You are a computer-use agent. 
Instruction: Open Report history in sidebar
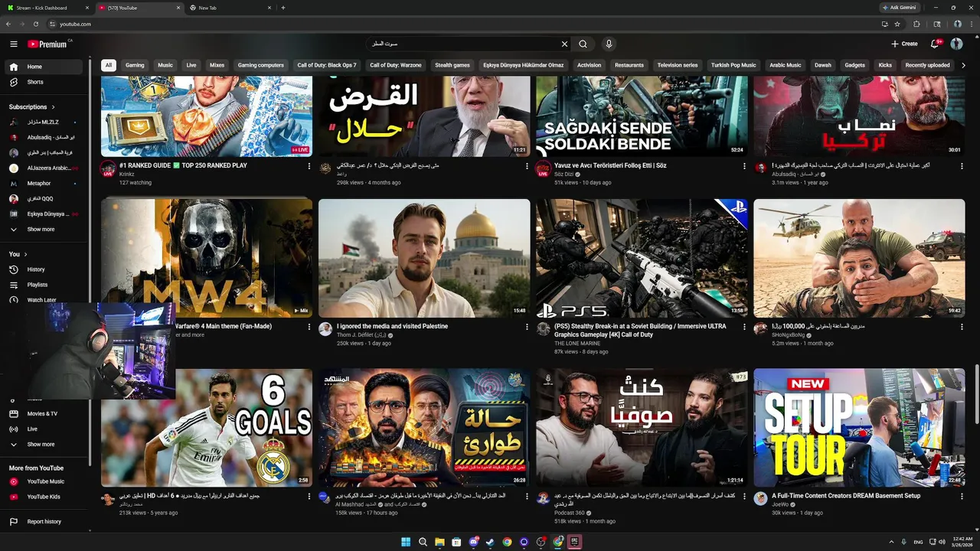click(x=44, y=522)
